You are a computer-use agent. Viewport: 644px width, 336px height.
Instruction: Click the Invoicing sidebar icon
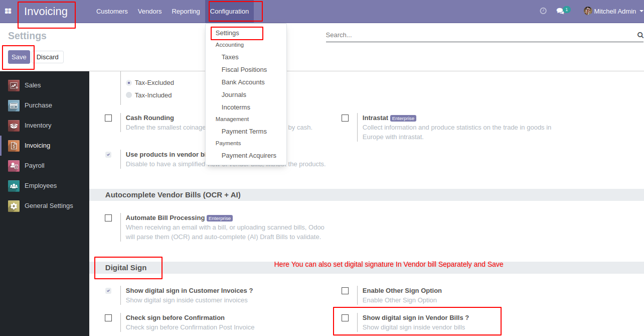tap(14, 146)
